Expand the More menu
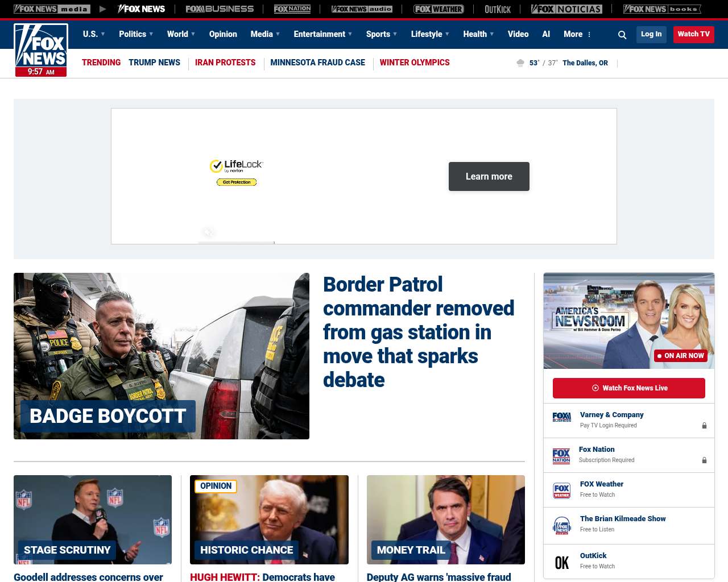The height and width of the screenshot is (582, 728). click(x=577, y=34)
